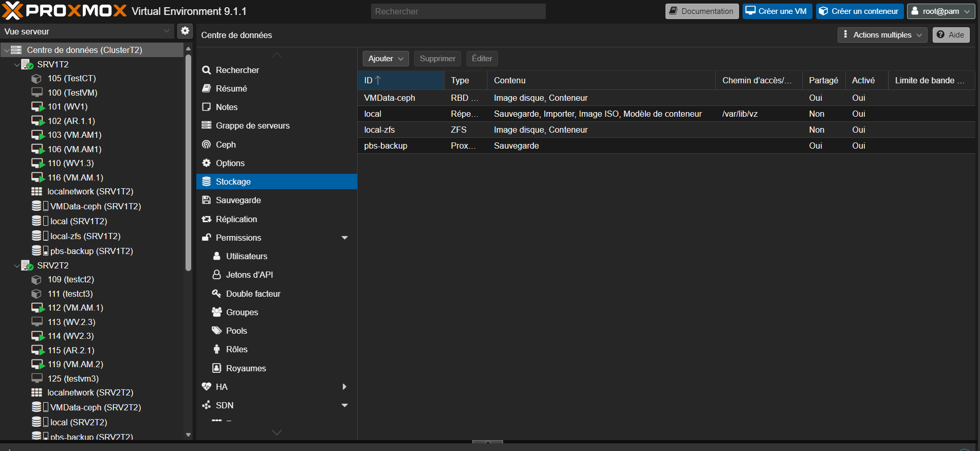Click the SDN network icon
This screenshot has width=980, height=451.
point(207,405)
